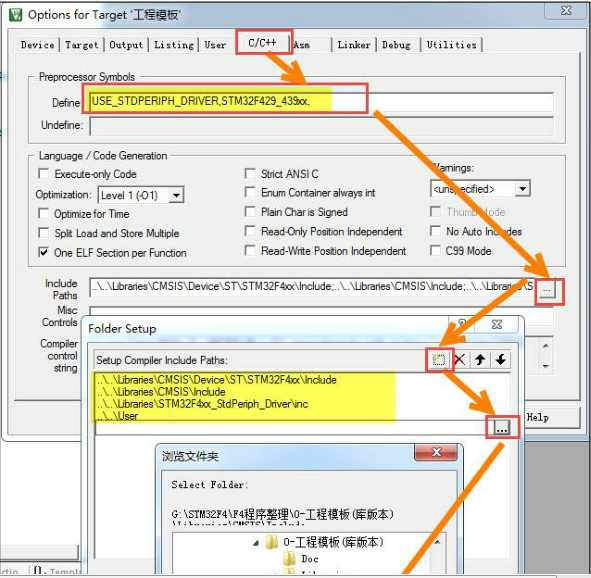This screenshot has height=578, width=591.
Task: Click the Define preprocessor symbols field
Action: point(322,101)
